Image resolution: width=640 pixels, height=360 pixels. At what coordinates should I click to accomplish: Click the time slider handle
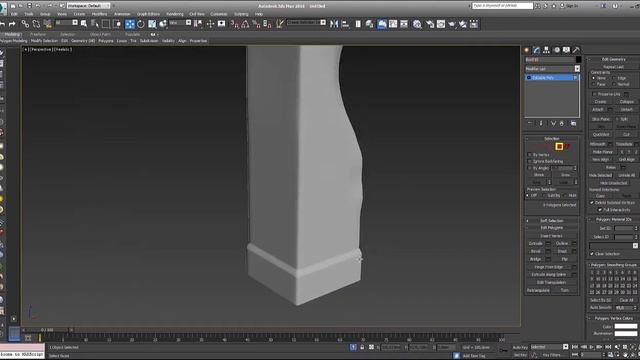(x=47, y=330)
